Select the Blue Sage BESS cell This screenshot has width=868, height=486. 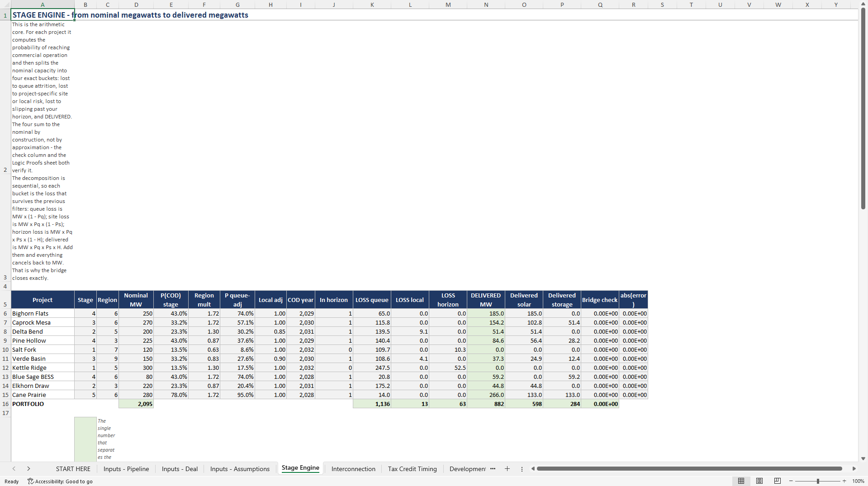(43, 377)
